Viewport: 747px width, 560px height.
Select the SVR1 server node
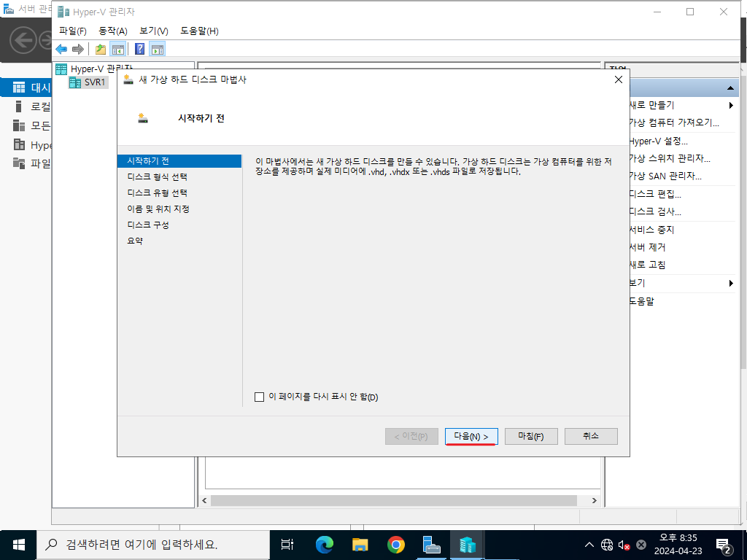[x=88, y=82]
